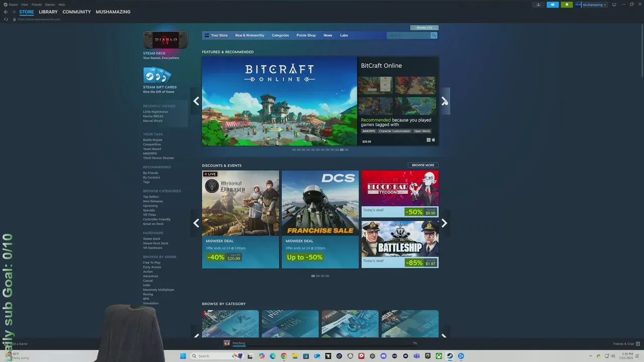The width and height of the screenshot is (644, 362).
Task: Click the Steam icon on the taskbar
Action: coord(450,356)
